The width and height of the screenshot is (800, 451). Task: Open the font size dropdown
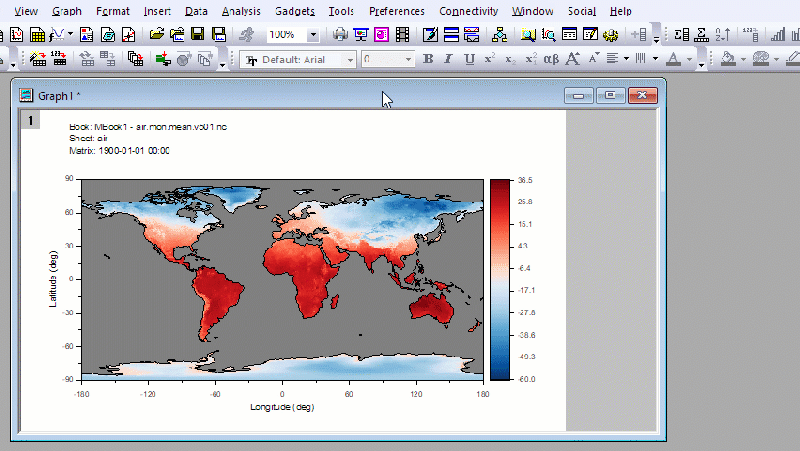pyautogui.click(x=409, y=60)
